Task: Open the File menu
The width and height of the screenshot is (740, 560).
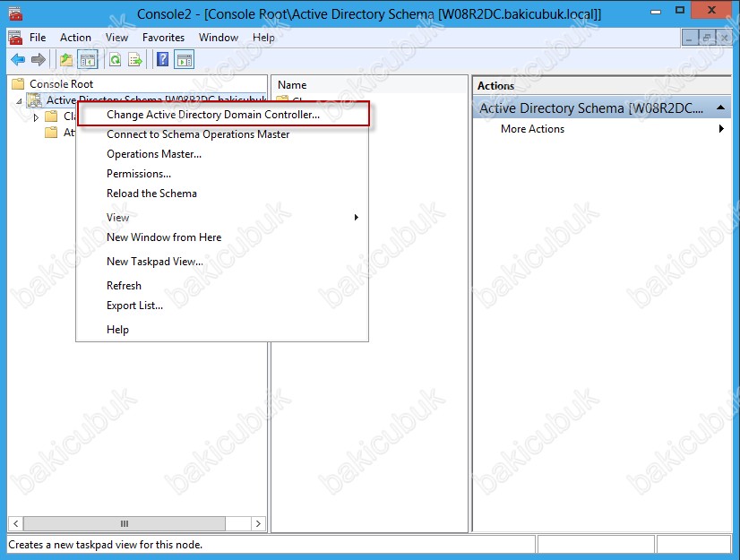Action: coord(38,38)
